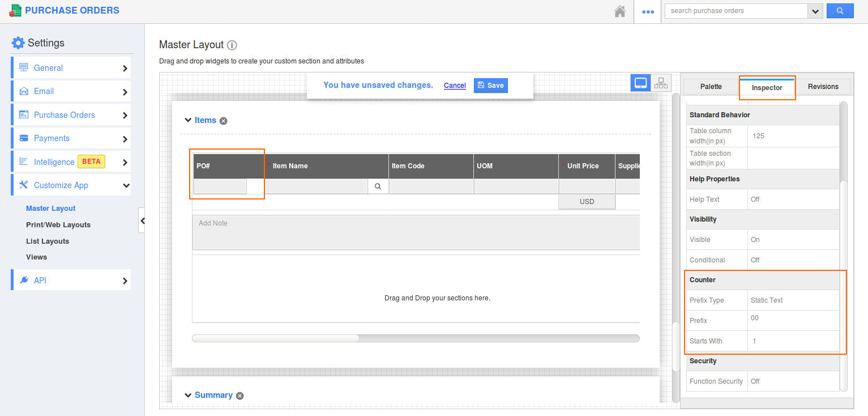Click the Cancel link

(x=455, y=86)
